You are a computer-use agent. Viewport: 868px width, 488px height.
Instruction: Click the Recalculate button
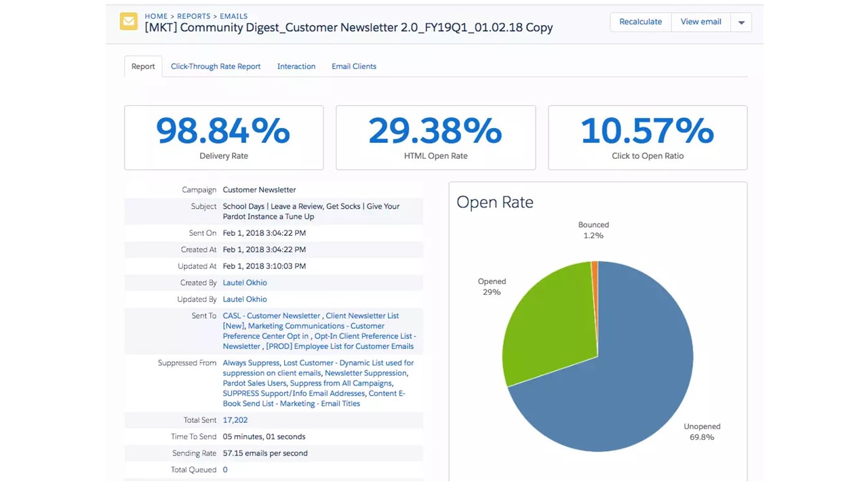coord(639,21)
